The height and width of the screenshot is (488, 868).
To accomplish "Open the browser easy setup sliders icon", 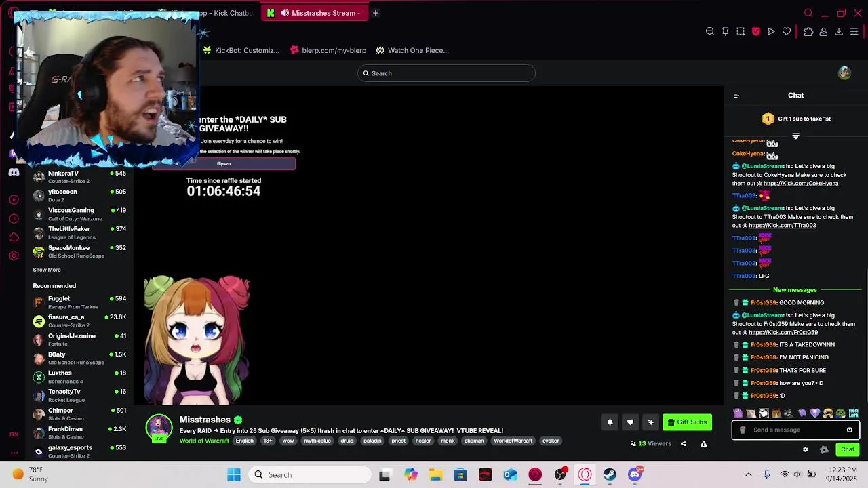I will (x=854, y=31).
